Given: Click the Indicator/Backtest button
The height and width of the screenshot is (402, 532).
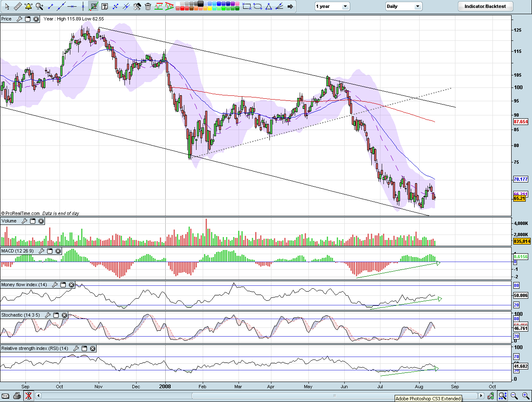Looking at the screenshot, I should coord(485,6).
